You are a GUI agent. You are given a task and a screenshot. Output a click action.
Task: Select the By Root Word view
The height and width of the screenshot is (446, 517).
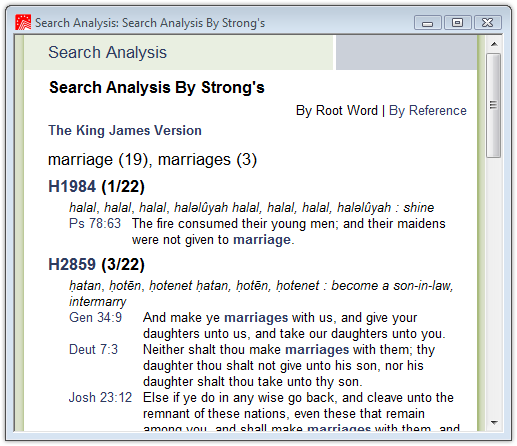click(337, 110)
